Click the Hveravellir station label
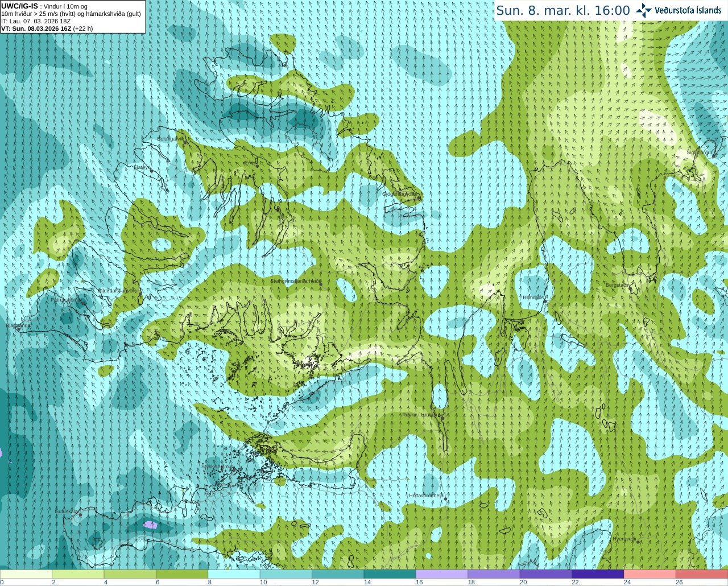This screenshot has width=728, height=586. pos(624,539)
